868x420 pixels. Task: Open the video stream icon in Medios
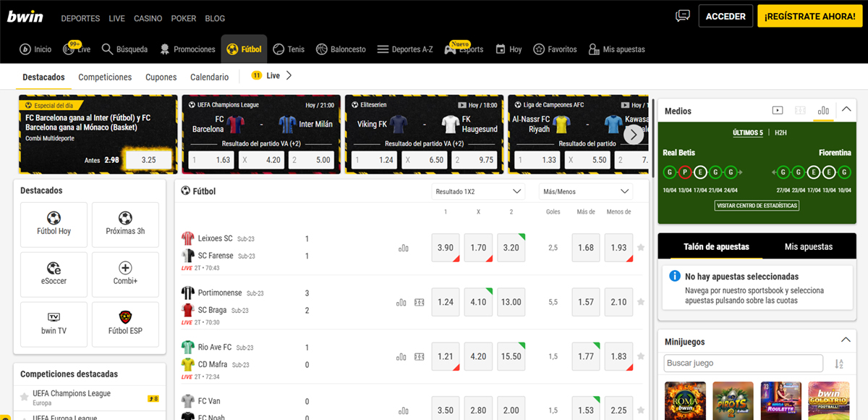[778, 111]
